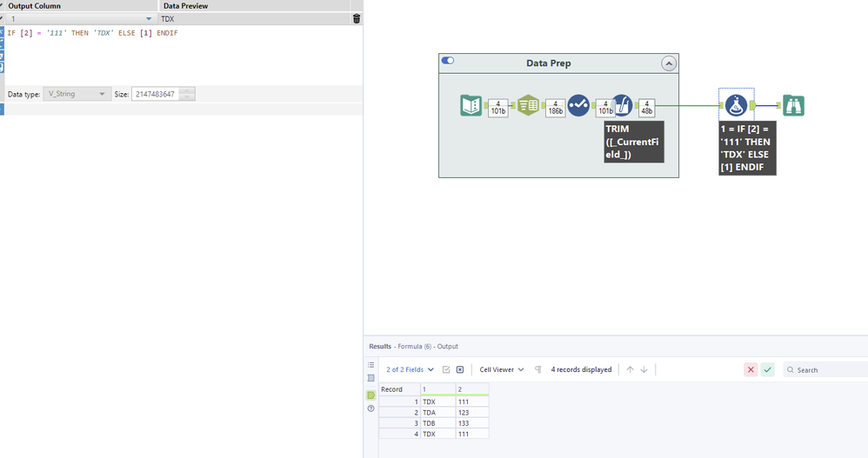
Task: Click data metric box 4 186b
Action: coord(555,107)
